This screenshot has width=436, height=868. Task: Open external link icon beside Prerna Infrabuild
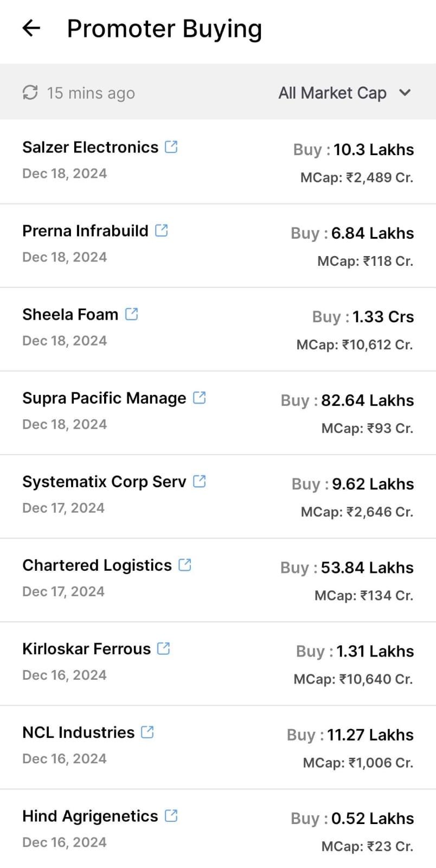click(x=162, y=231)
